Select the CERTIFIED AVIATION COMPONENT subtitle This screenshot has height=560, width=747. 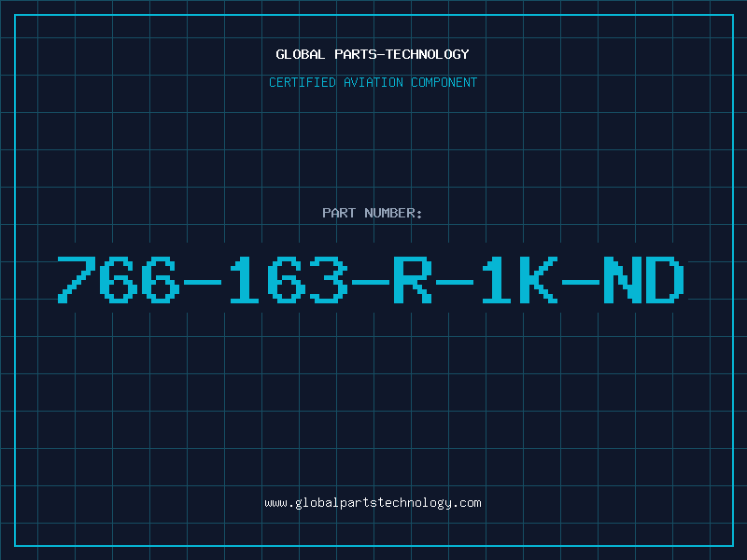click(373, 82)
